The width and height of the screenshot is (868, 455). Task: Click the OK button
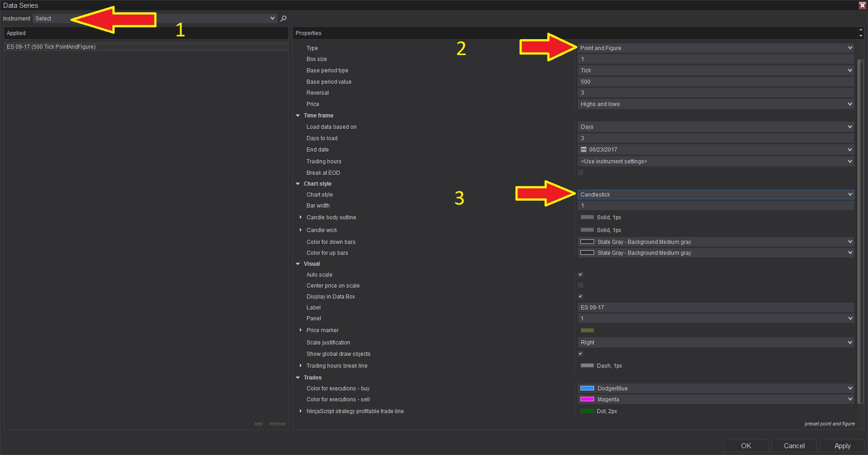click(x=746, y=446)
